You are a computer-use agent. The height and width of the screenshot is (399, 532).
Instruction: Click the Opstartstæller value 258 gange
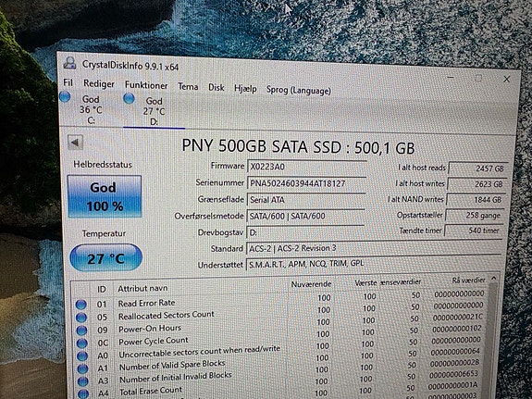click(474, 216)
